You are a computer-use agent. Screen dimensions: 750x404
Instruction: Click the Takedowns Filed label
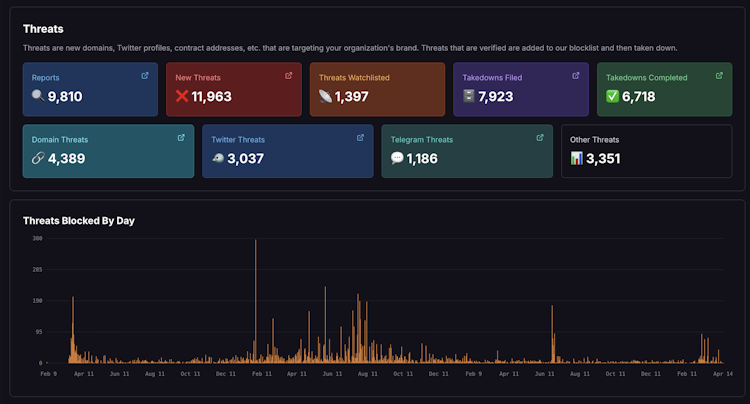click(492, 77)
